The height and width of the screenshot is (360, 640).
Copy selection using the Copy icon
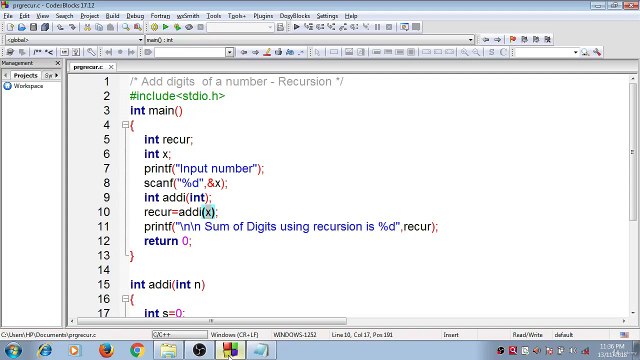[x=99, y=27]
